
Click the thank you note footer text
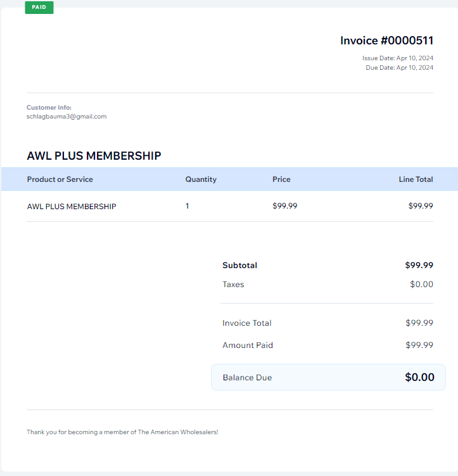coord(122,432)
